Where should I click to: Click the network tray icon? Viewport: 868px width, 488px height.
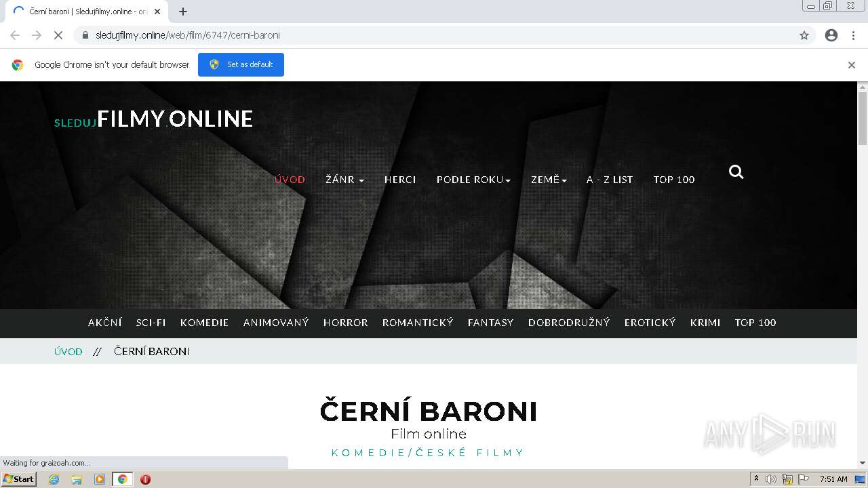pyautogui.click(x=787, y=479)
